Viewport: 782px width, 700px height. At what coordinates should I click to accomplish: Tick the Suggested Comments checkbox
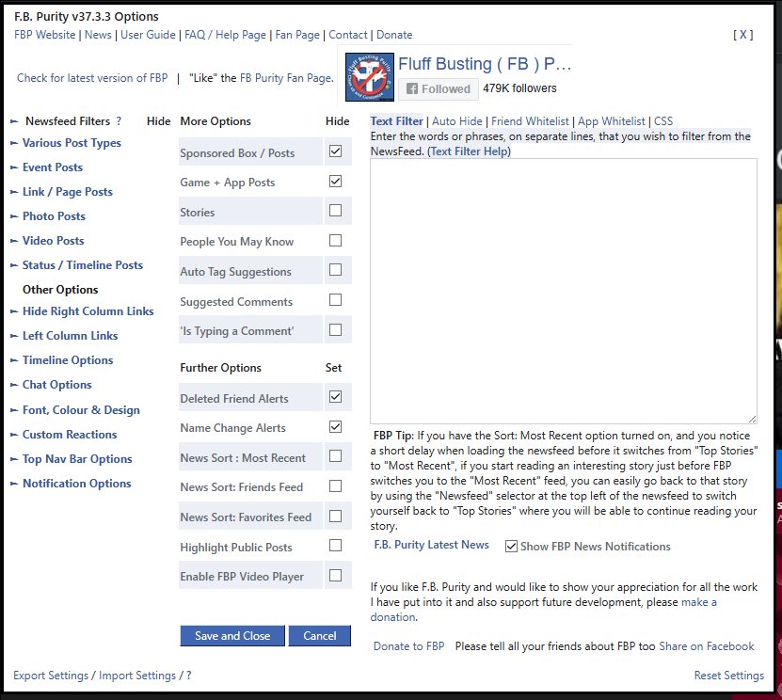click(x=336, y=299)
